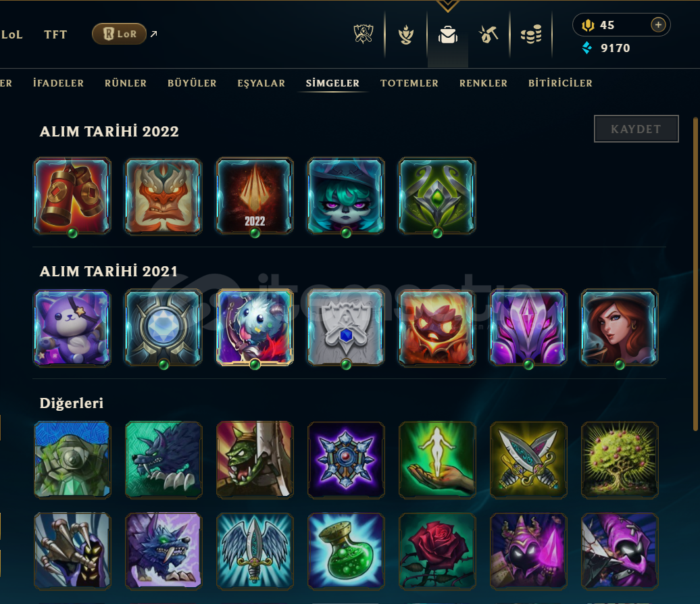Choose the green potion flask icon
The width and height of the screenshot is (700, 604).
pos(346,551)
